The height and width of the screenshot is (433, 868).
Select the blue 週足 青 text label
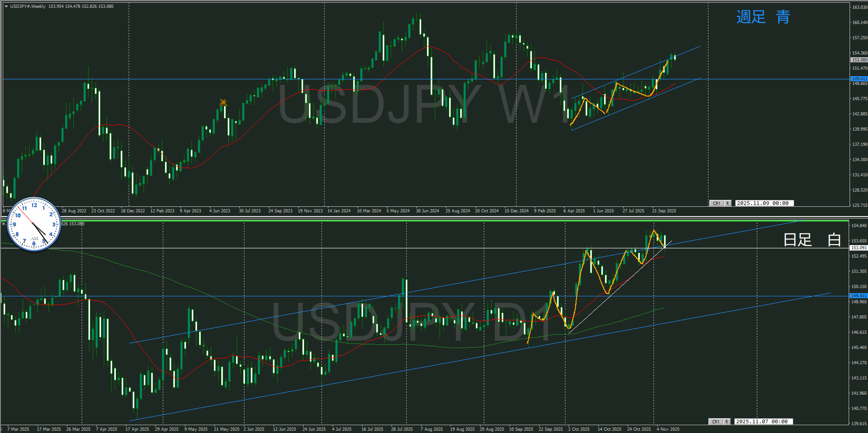[763, 17]
